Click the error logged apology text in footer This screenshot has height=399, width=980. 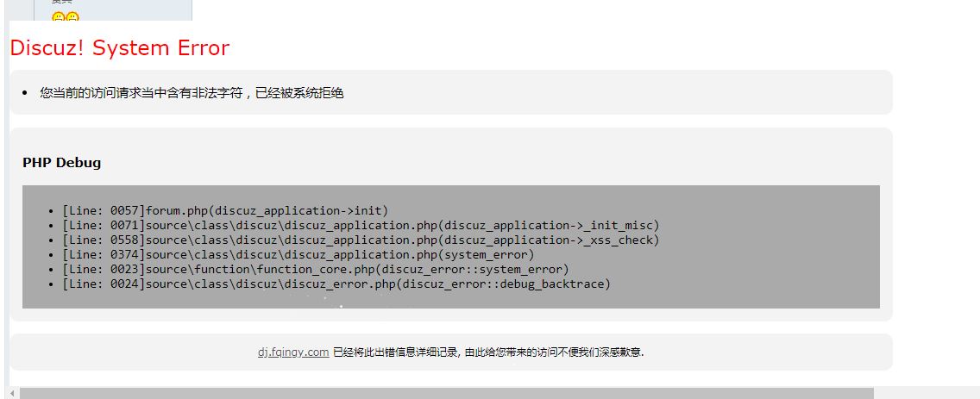[488, 352]
